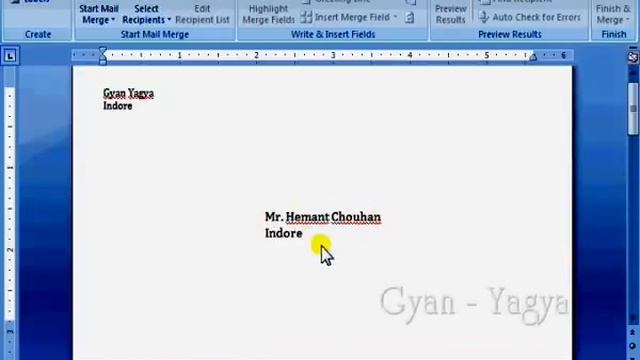Click the return address line 'Indore' at top
Screen dimensions: 640x360
click(118, 106)
